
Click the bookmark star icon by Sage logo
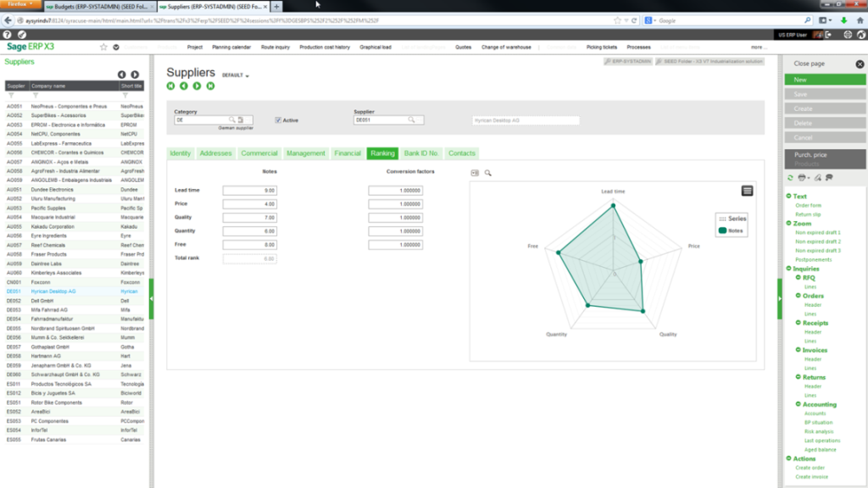[103, 47]
